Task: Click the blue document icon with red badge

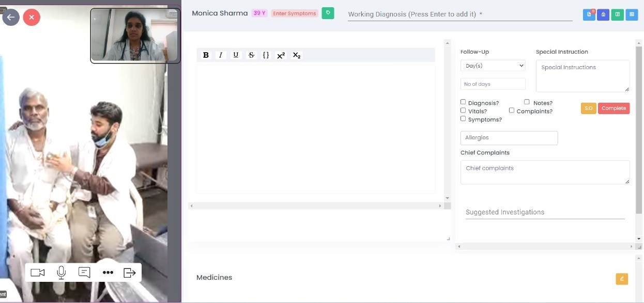Action: click(x=589, y=15)
